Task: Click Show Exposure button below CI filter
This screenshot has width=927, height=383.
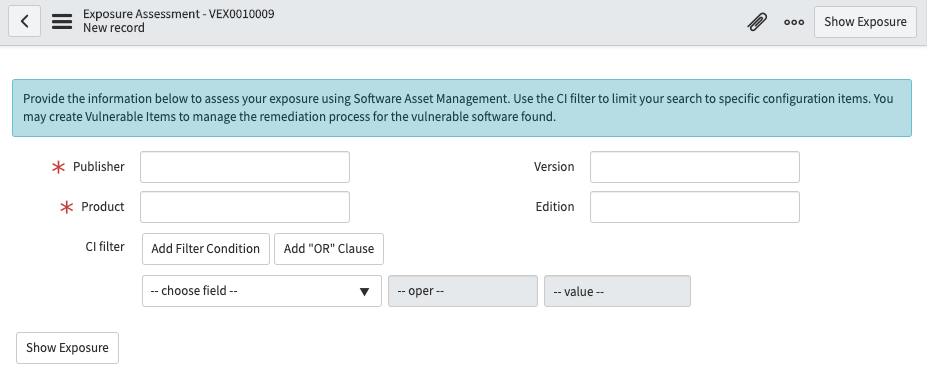Action: 67,348
